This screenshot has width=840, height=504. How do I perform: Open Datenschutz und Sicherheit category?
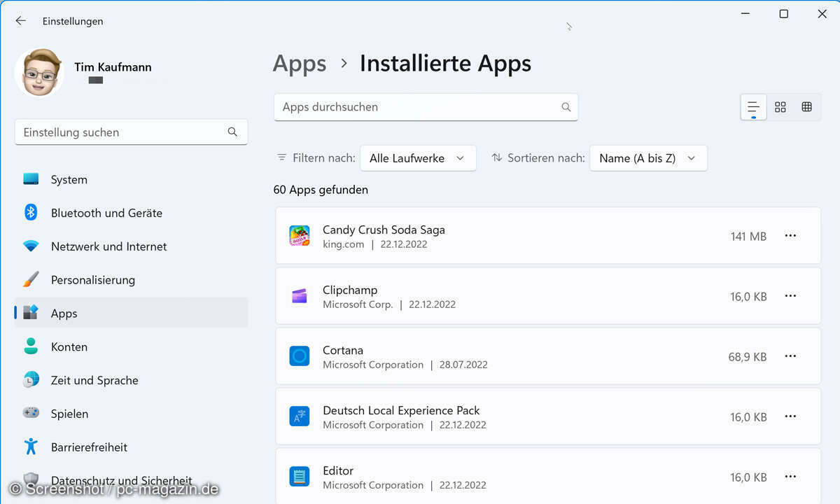pos(131,480)
